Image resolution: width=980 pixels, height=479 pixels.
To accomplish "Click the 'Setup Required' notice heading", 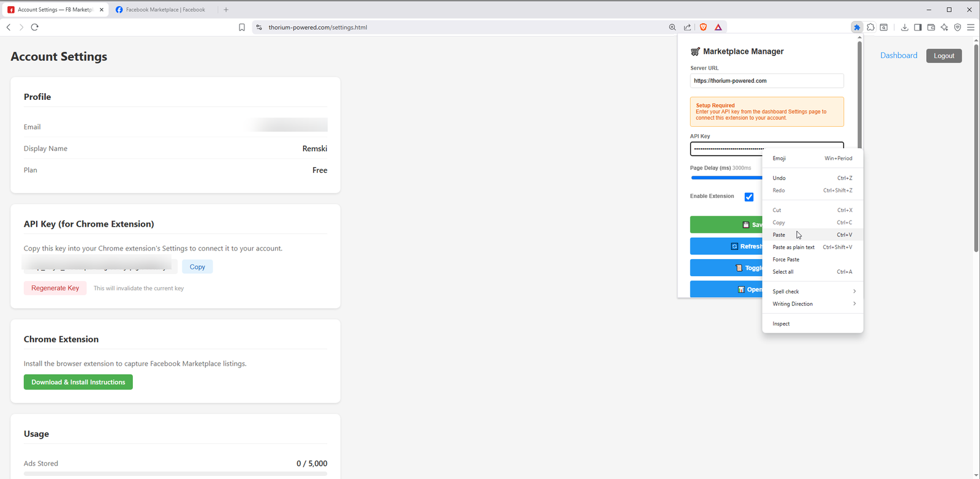I will [715, 105].
